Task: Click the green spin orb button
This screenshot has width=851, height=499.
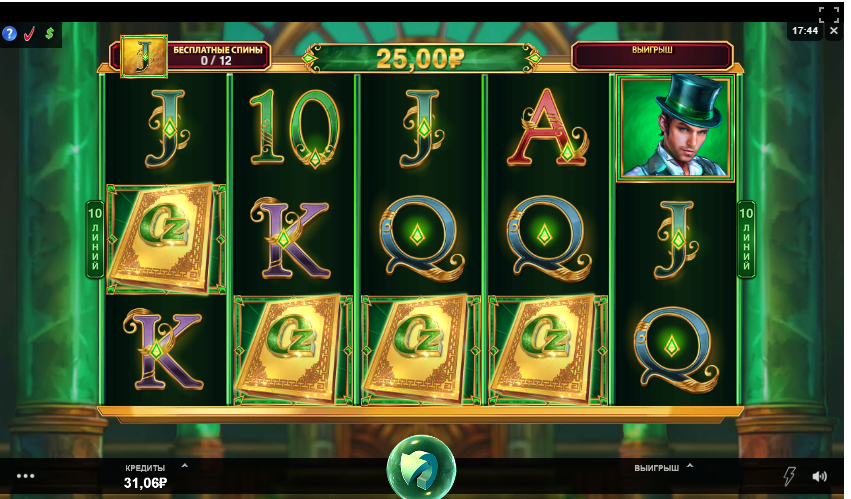Action: point(421,469)
